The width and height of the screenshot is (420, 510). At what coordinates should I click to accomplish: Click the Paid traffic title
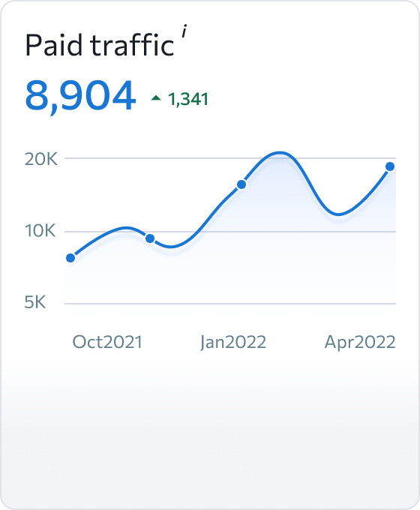(100, 44)
